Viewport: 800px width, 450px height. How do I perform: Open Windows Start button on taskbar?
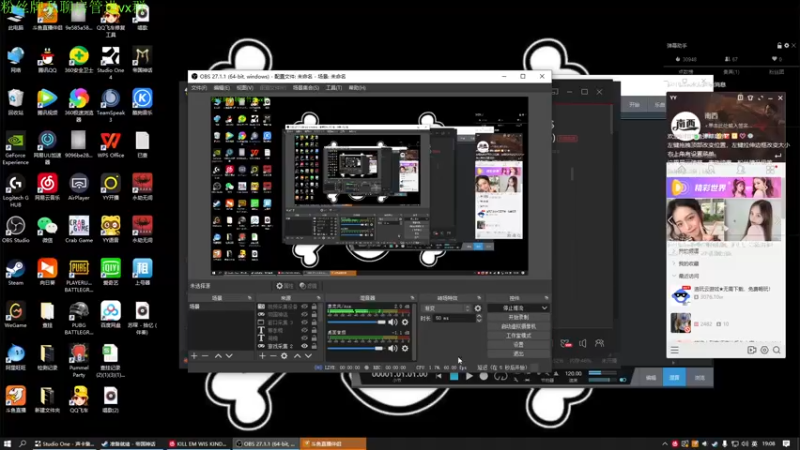coord(7,444)
